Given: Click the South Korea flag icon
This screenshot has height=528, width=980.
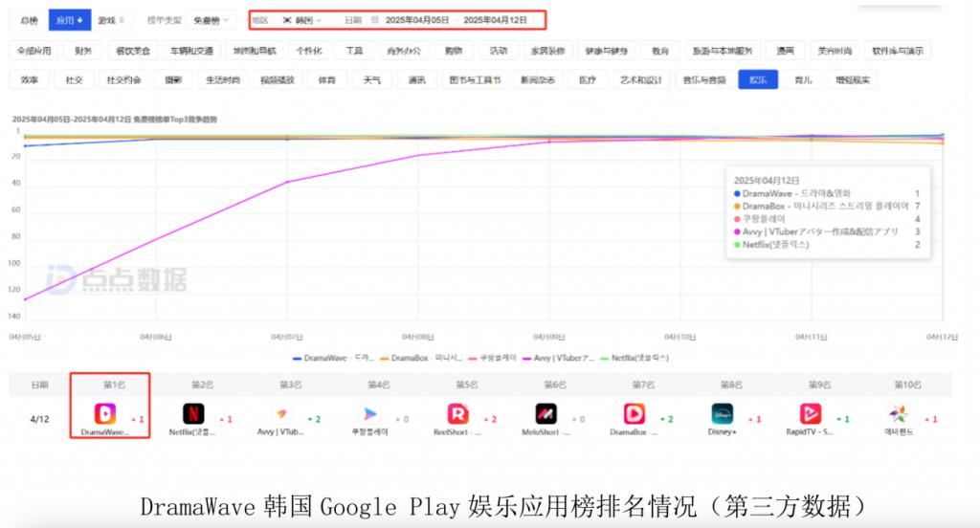Looking at the screenshot, I should [x=287, y=20].
